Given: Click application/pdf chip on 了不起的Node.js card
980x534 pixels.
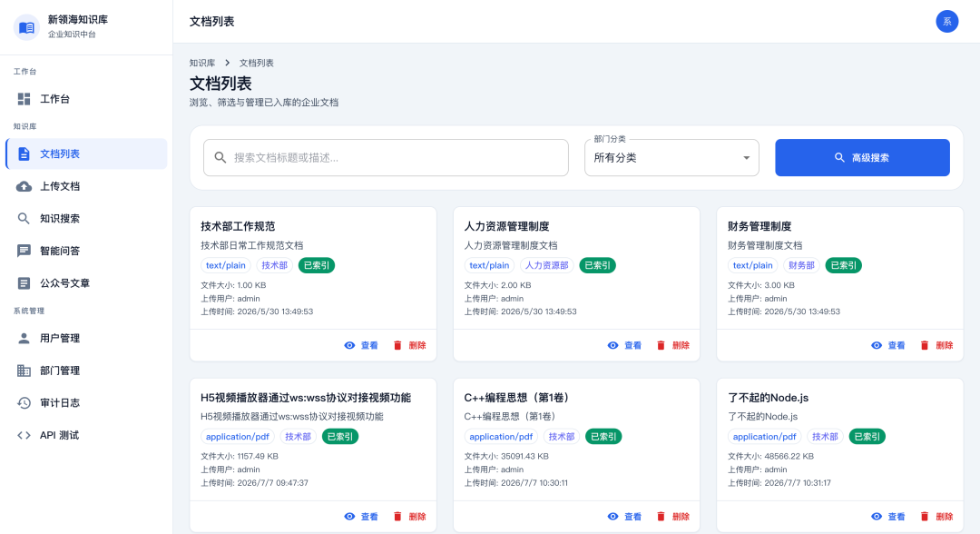Looking at the screenshot, I should [764, 437].
